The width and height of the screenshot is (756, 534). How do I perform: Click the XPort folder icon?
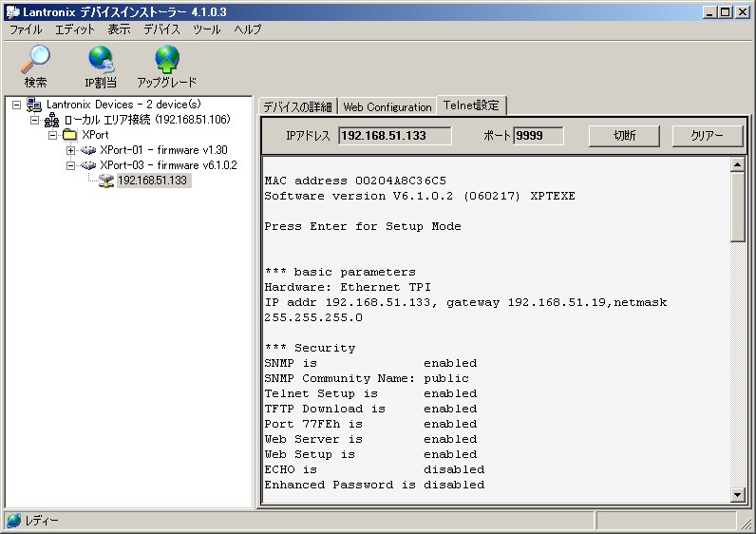(70, 135)
